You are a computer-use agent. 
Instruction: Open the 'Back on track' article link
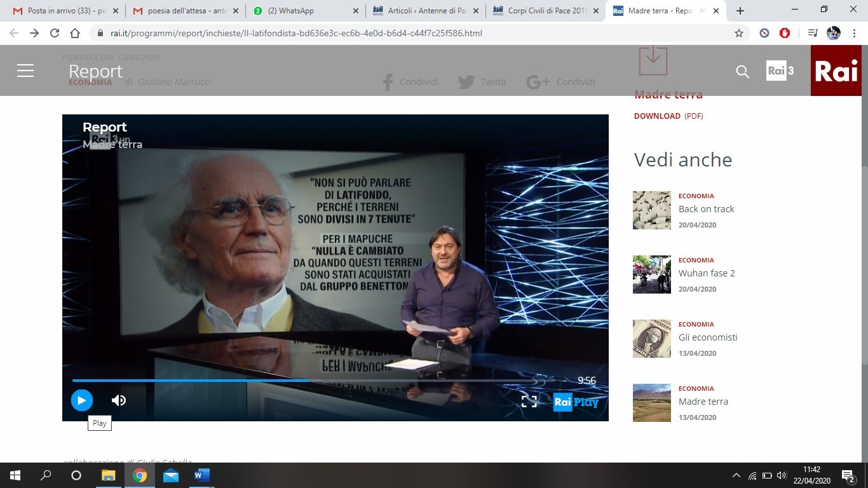coord(706,209)
